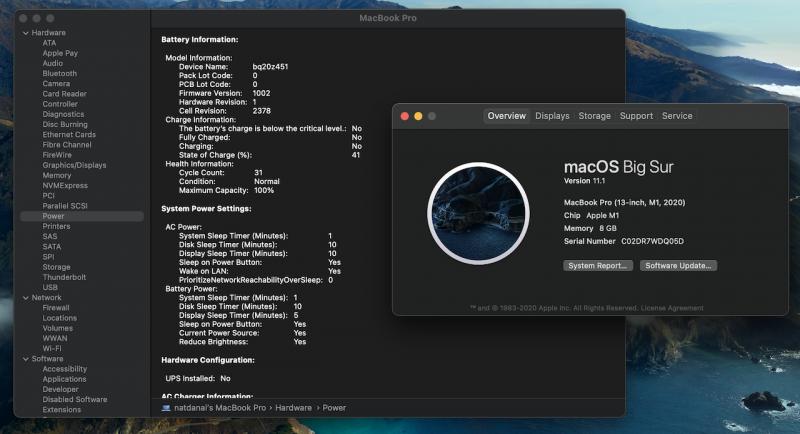Open Diagnostics in the Hardware list
This screenshot has height=434, width=800.
pos(63,114)
